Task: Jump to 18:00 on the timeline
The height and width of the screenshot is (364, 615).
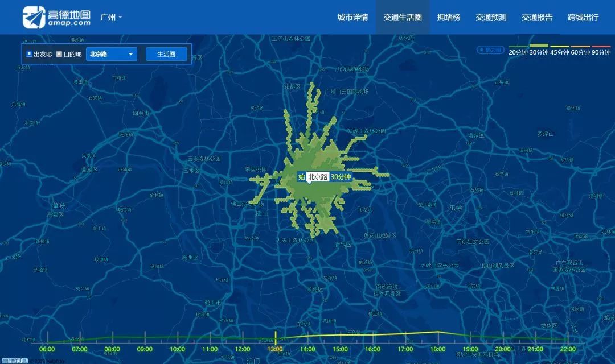Action: coord(437,349)
